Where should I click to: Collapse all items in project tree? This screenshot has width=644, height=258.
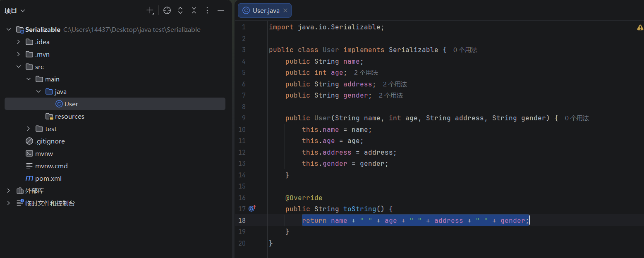tap(194, 11)
